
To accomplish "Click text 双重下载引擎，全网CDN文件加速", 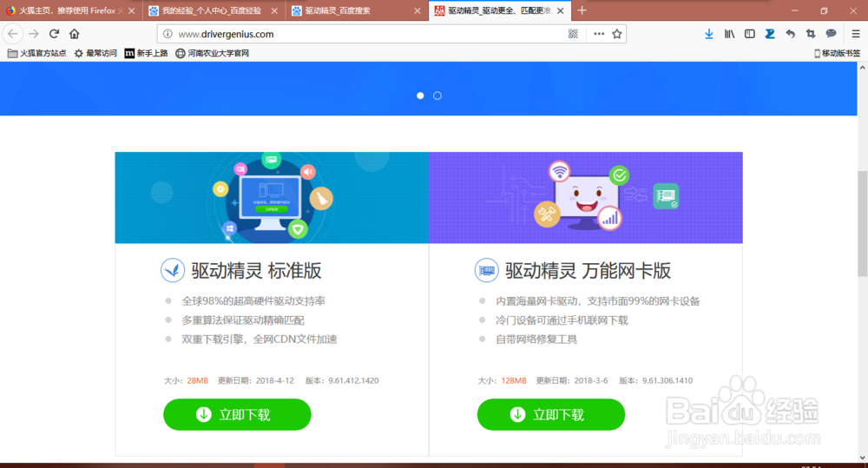I will [x=259, y=339].
